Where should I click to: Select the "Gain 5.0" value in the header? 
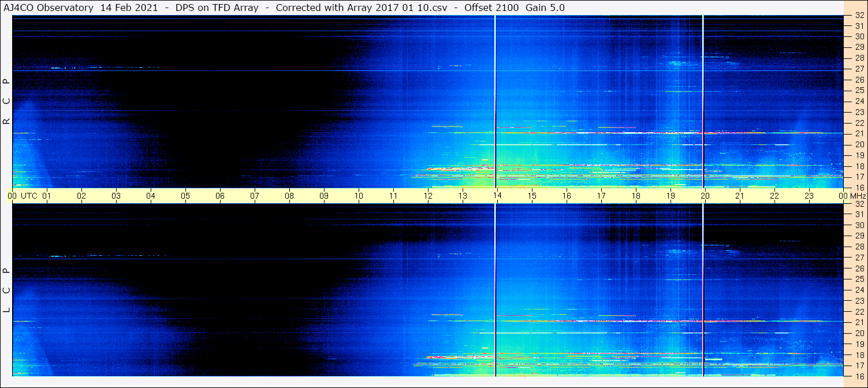point(545,8)
